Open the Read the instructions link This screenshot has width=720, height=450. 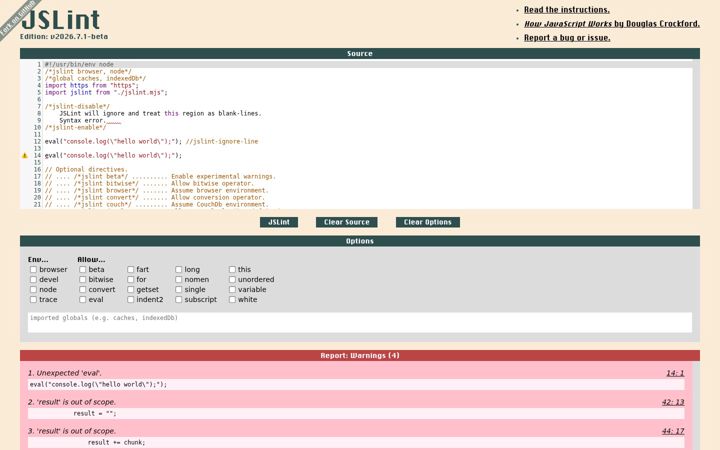click(x=567, y=10)
